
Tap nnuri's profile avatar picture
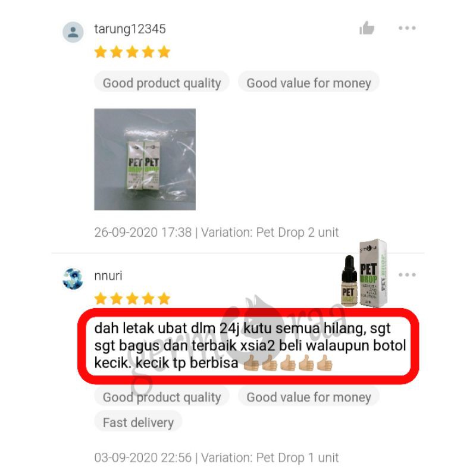tap(73, 279)
